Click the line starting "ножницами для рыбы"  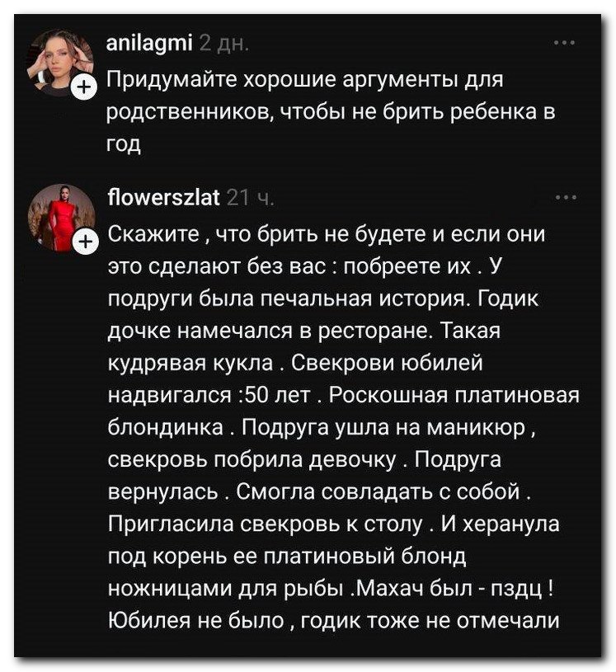pyautogui.click(x=330, y=589)
